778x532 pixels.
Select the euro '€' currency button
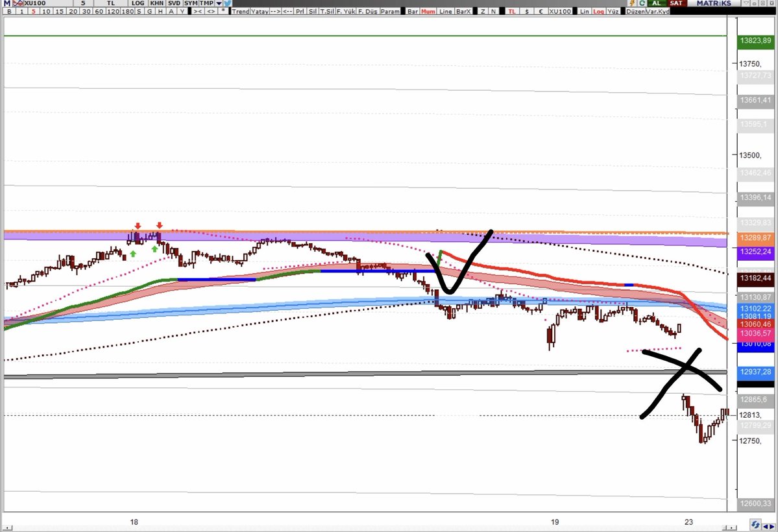tap(541, 11)
